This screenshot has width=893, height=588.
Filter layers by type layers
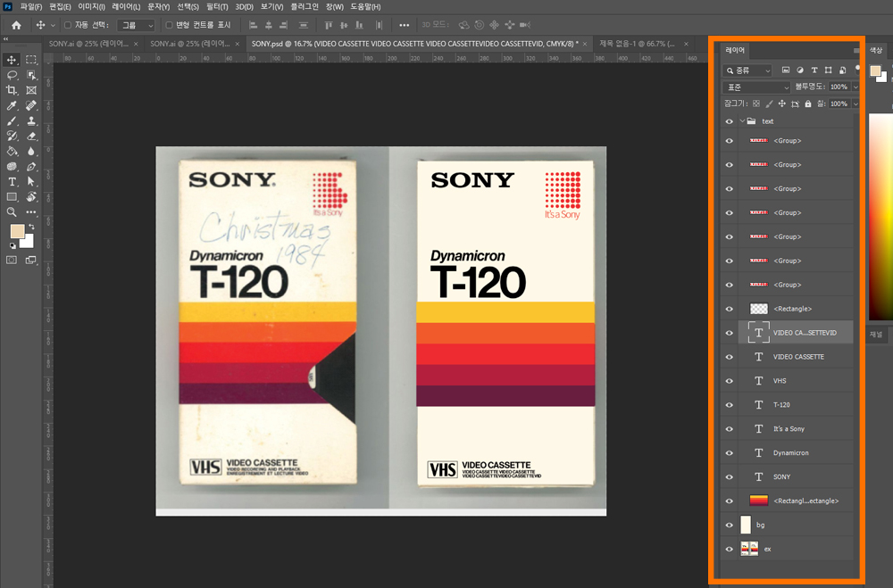[814, 70]
